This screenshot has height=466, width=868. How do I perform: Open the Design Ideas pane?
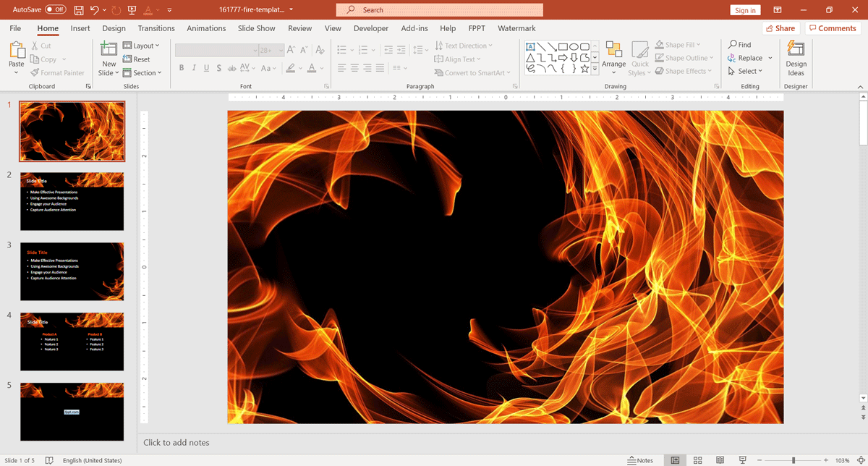click(x=796, y=59)
